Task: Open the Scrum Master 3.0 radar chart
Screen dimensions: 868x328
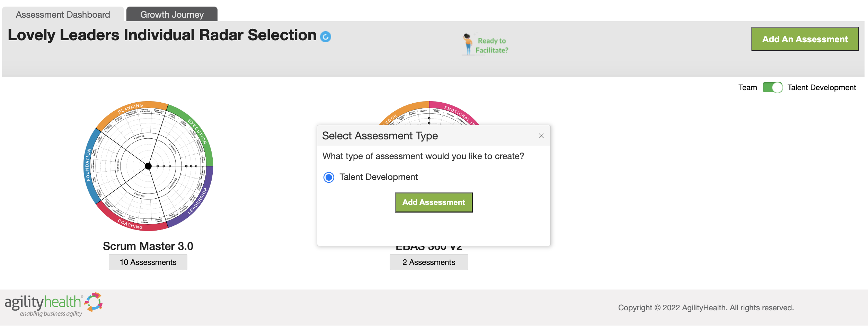Action: click(x=149, y=166)
